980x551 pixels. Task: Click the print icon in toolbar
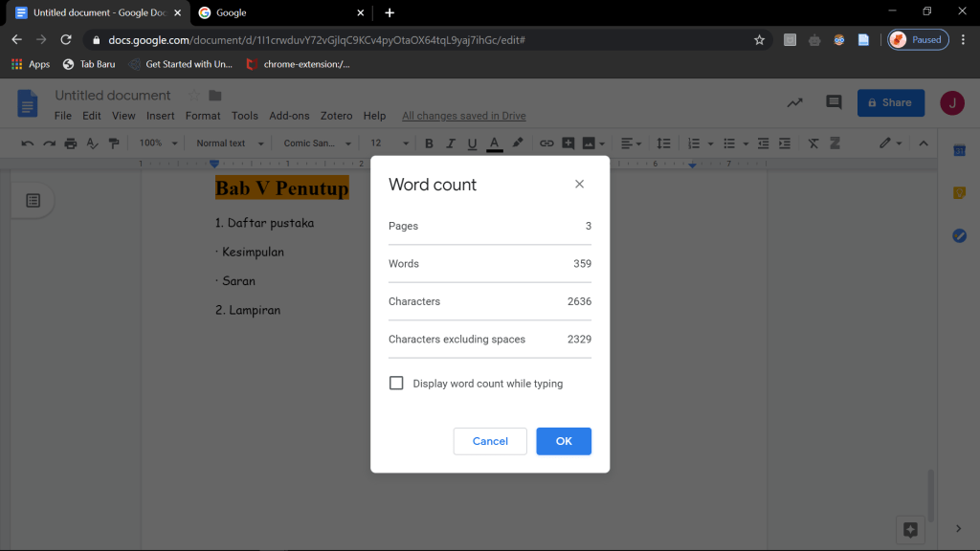coord(71,143)
